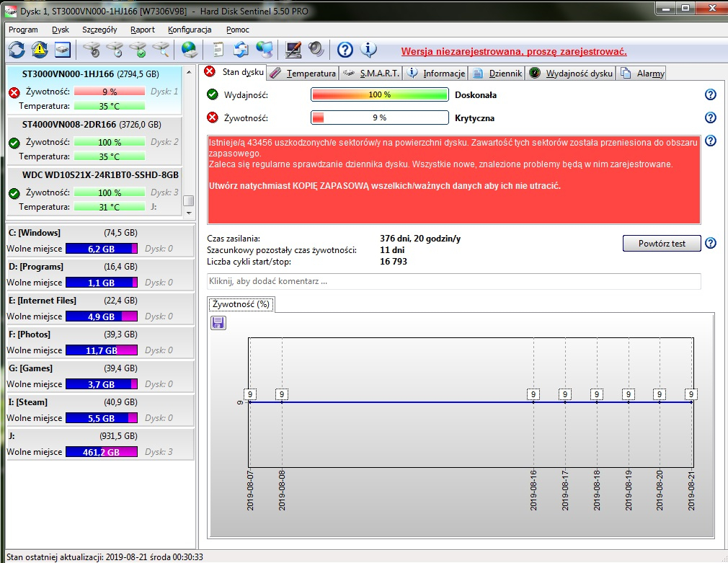Click the comment field Kliknij, aby dodać komentarz
728x563 pixels.
(453, 281)
